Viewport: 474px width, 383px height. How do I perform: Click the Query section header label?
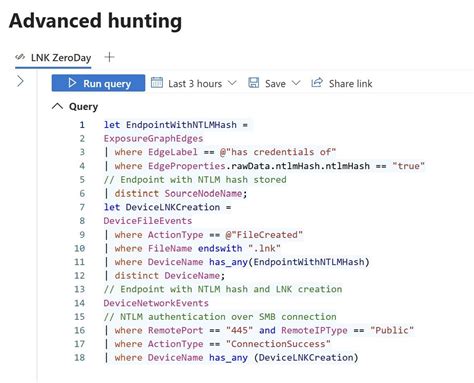coord(83,107)
